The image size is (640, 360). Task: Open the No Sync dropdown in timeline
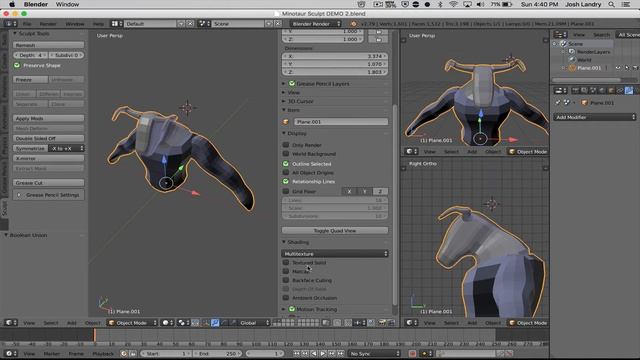coord(374,353)
